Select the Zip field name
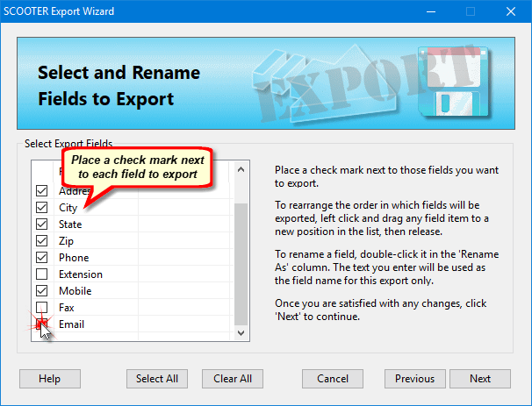This screenshot has height=406, width=532. (66, 241)
